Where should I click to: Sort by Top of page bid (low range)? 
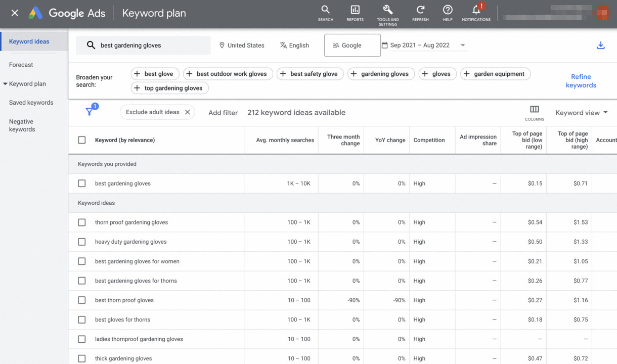point(527,140)
